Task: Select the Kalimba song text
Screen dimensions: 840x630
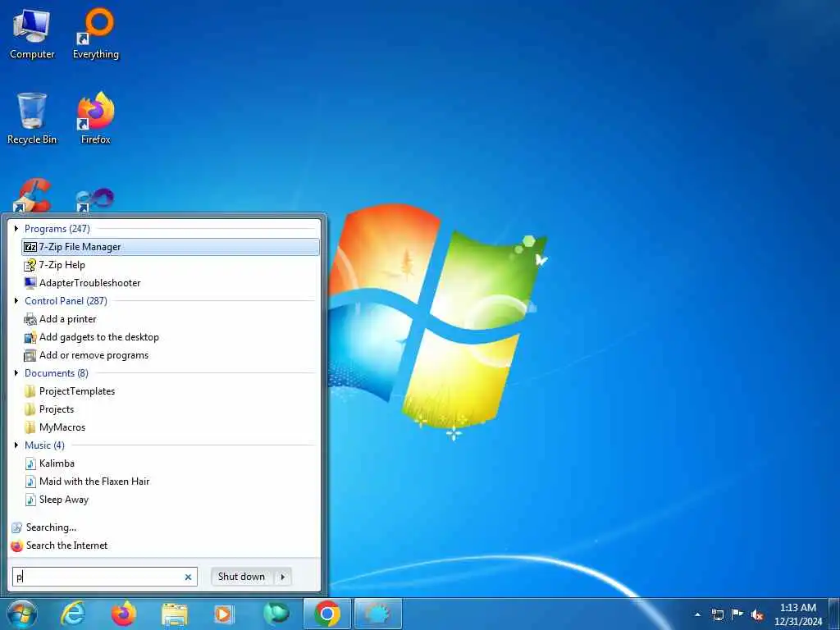Action: (x=57, y=463)
